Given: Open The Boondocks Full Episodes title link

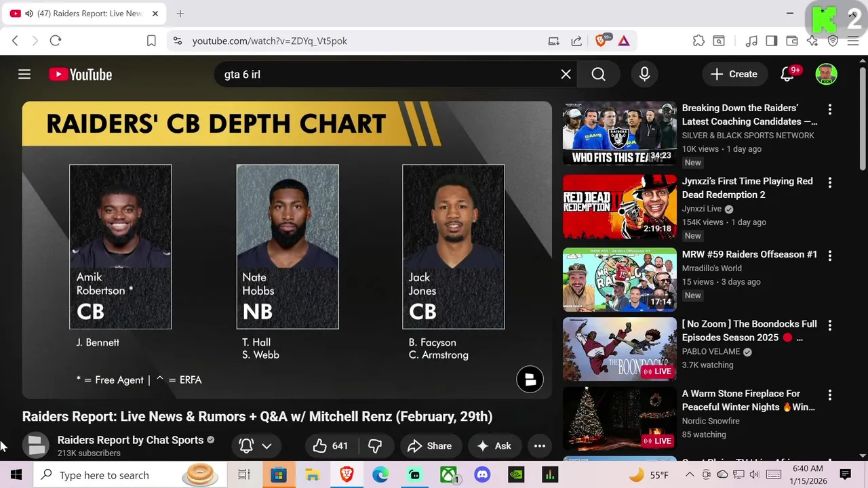Looking at the screenshot, I should (x=749, y=331).
